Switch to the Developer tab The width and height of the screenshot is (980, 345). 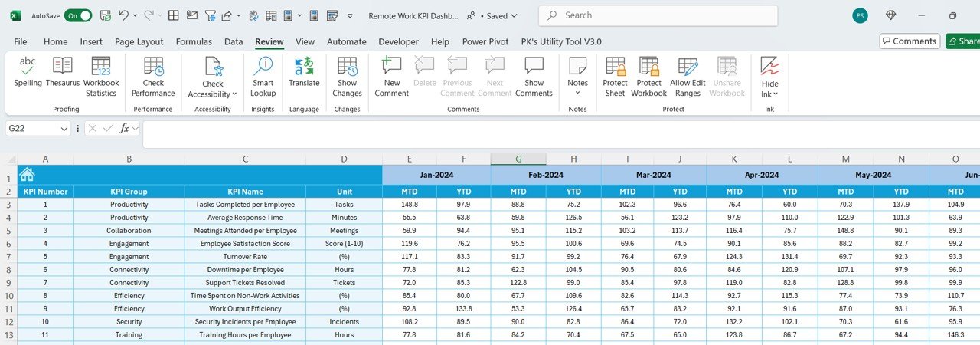click(x=398, y=41)
